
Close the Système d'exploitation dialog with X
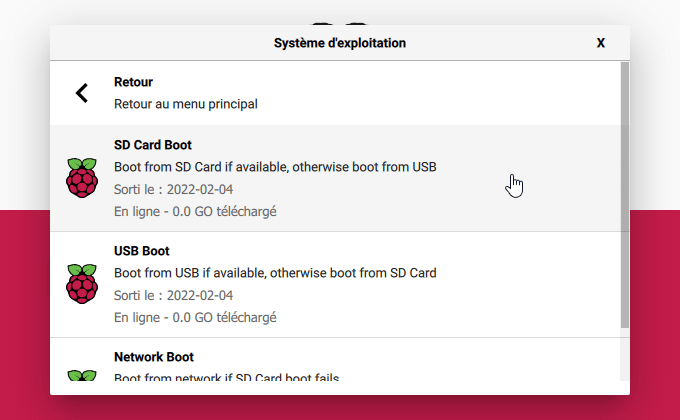(600, 43)
